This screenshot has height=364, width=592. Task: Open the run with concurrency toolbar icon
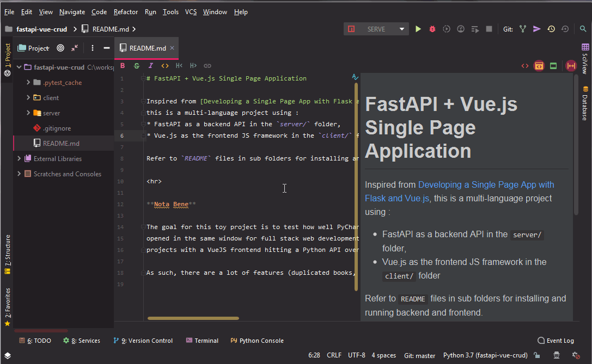[x=475, y=29]
